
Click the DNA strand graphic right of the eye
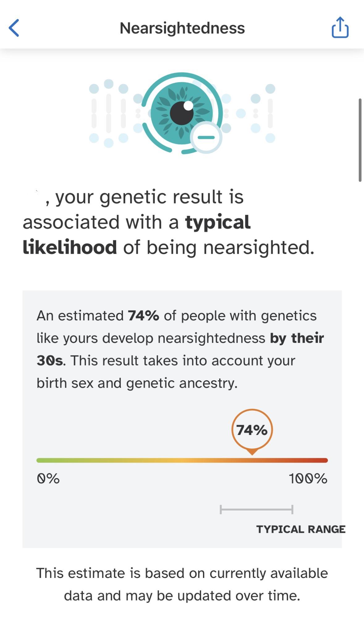click(x=255, y=113)
